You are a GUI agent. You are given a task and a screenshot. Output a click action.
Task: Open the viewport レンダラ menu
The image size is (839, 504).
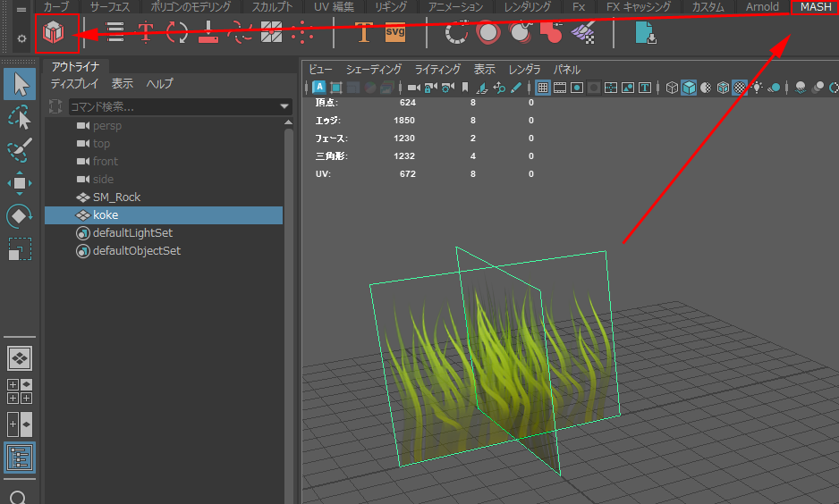pos(524,70)
